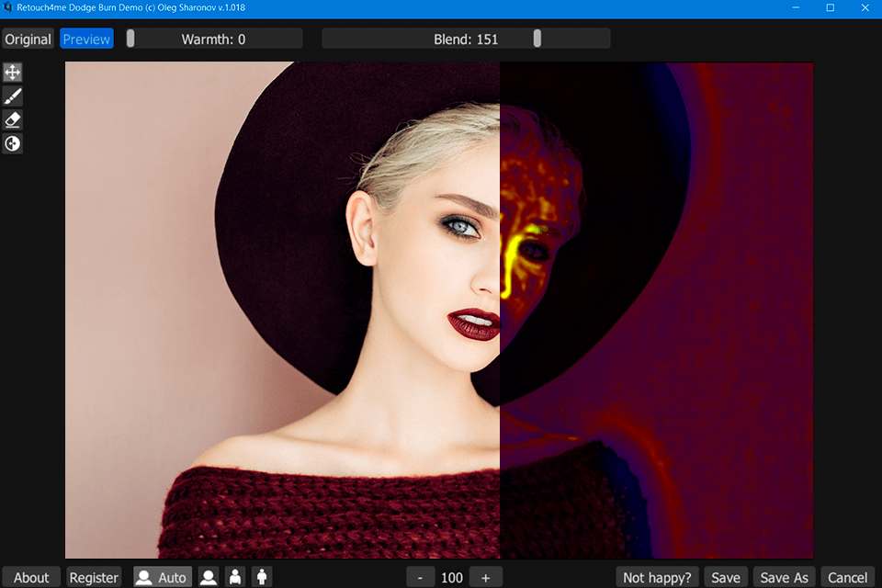Choose the face portrait mode icon
Image resolution: width=882 pixels, height=588 pixels.
click(209, 577)
